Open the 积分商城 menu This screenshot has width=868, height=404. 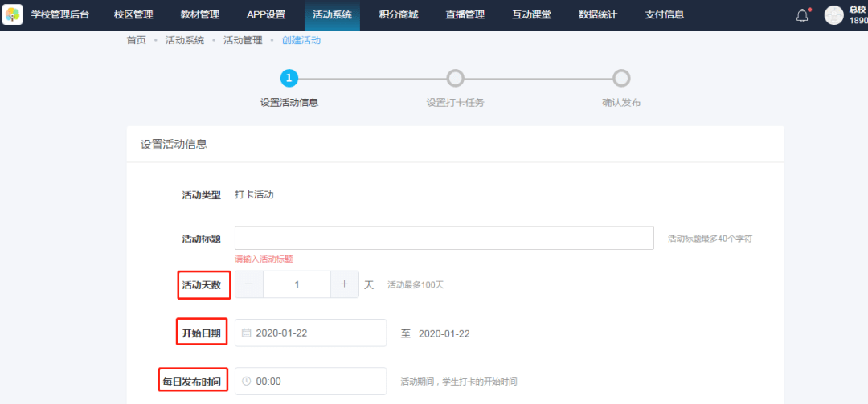tap(399, 15)
